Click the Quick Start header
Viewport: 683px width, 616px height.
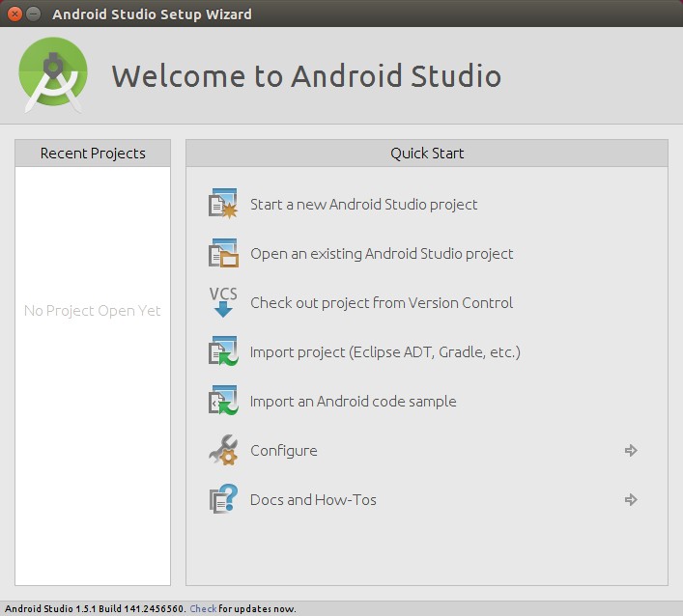(427, 154)
